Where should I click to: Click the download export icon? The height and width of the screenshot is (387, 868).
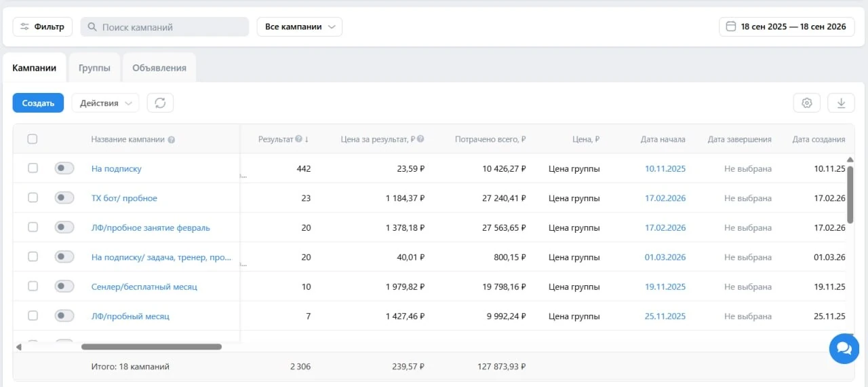(841, 103)
